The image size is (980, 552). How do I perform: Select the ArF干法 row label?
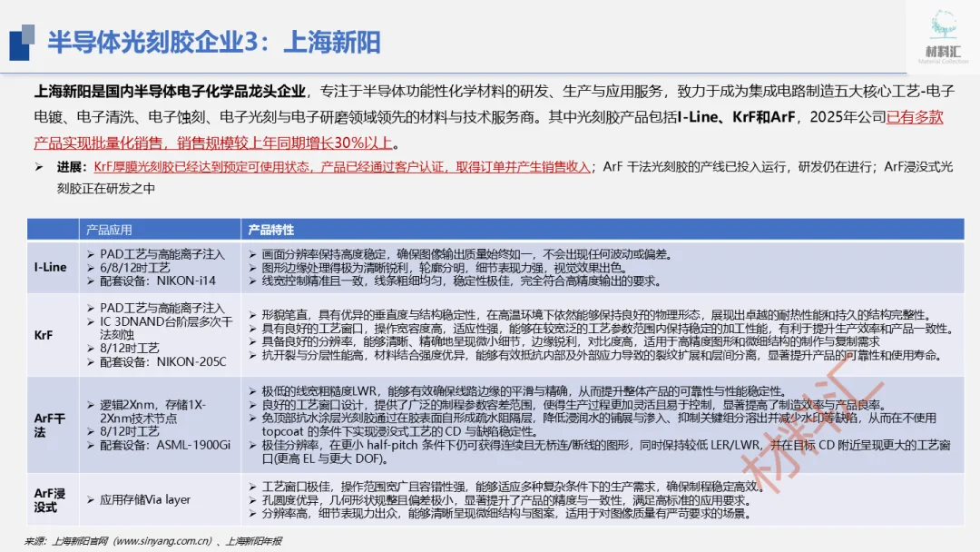tap(49, 425)
